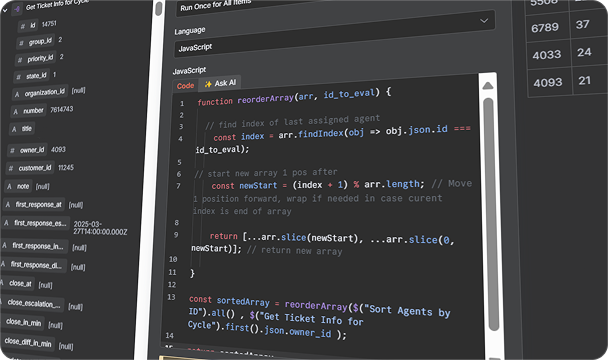The width and height of the screenshot is (608, 360).
Task: Click the table cell 37
Action: [582, 24]
